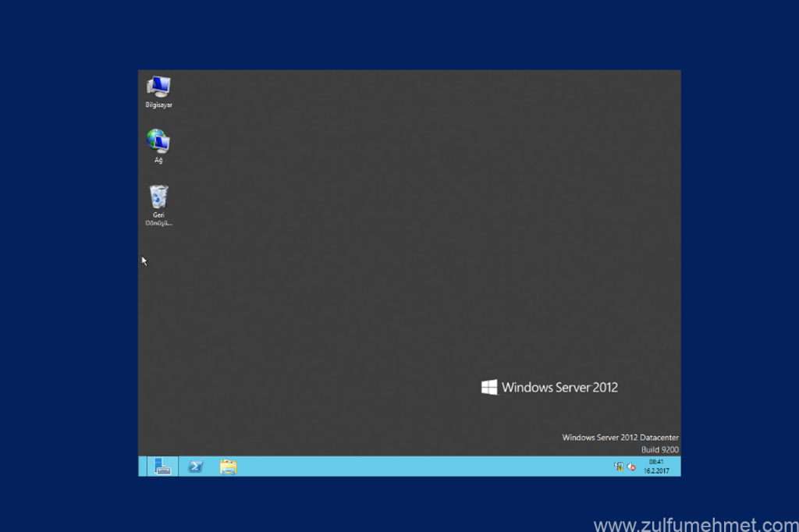This screenshot has height=532, width=799.
Task: Click the www.zulfumehmet.com watermark
Action: click(695, 524)
